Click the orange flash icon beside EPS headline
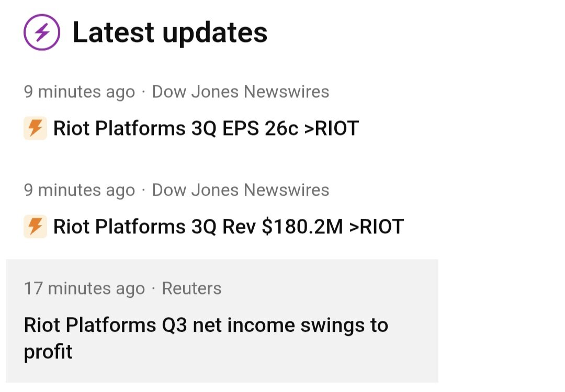The width and height of the screenshot is (565, 392). click(35, 128)
